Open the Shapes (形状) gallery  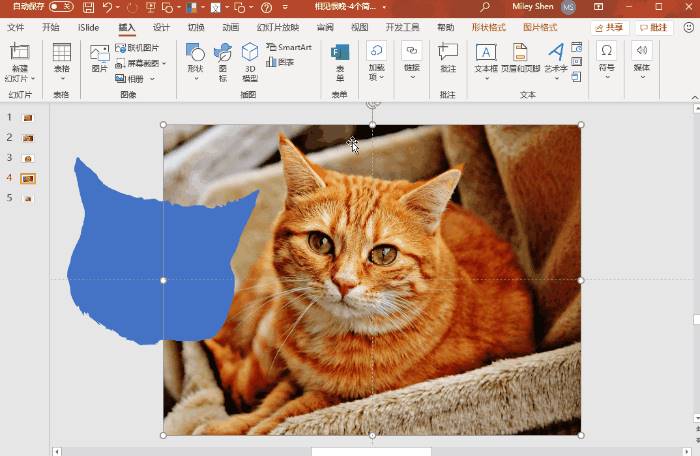tap(195, 60)
